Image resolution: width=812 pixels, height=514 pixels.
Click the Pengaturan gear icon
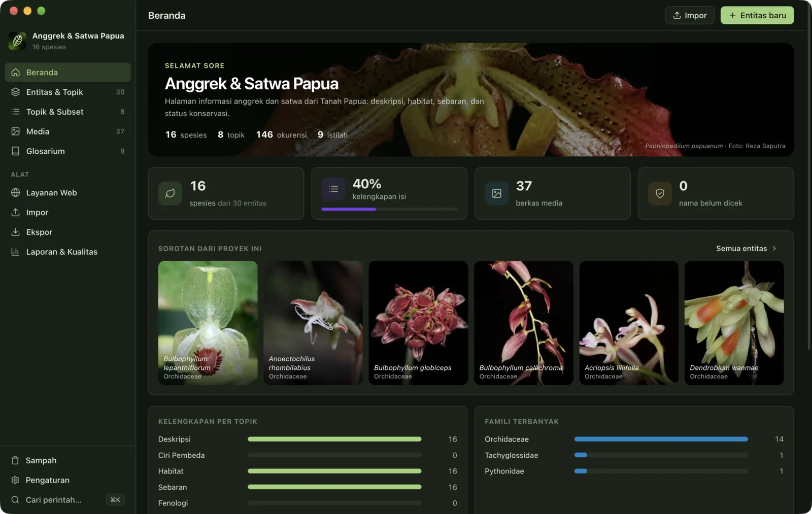[15, 480]
